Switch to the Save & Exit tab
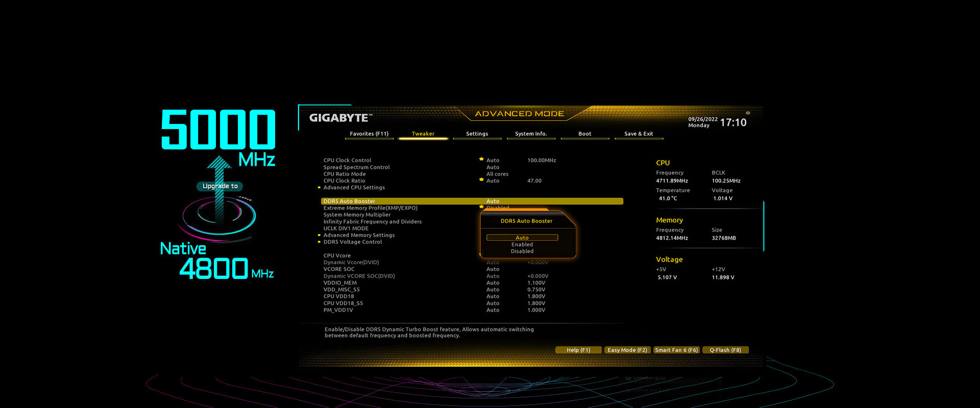The image size is (980, 408). (639, 134)
